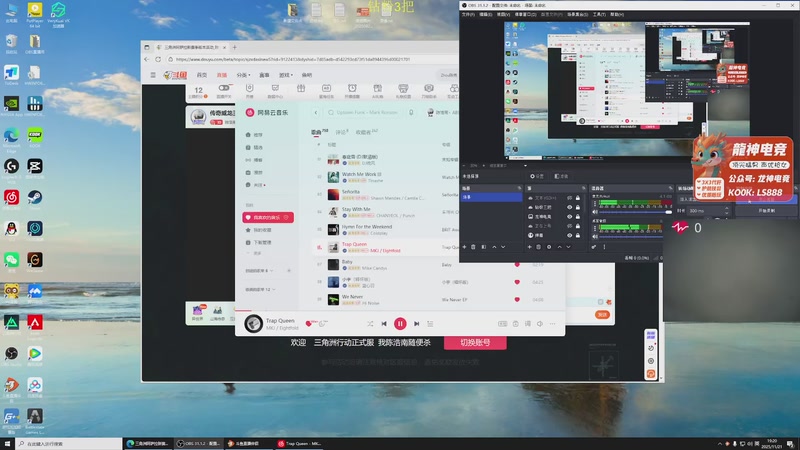Move OBS scene down
This screenshot has width=800, height=450.
503,247
